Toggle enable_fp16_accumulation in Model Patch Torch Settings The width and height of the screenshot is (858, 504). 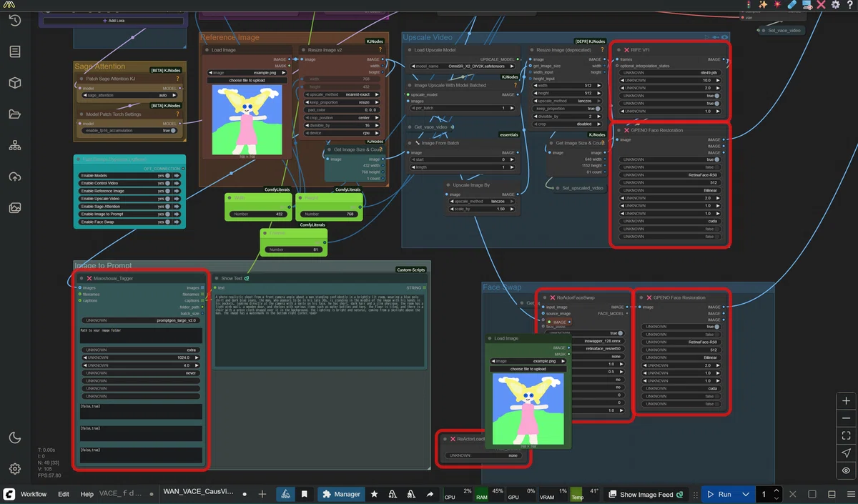[174, 131]
